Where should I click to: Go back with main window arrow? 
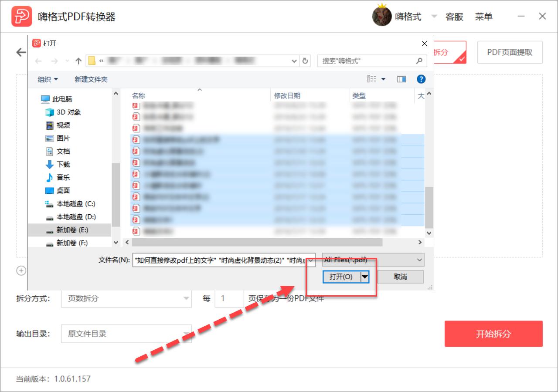pyautogui.click(x=21, y=52)
